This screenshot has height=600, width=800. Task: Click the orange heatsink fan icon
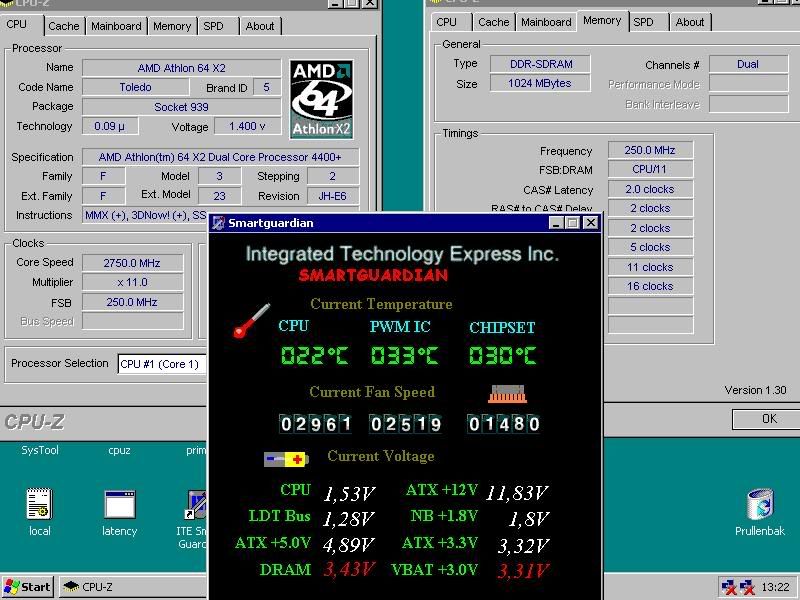(x=507, y=394)
